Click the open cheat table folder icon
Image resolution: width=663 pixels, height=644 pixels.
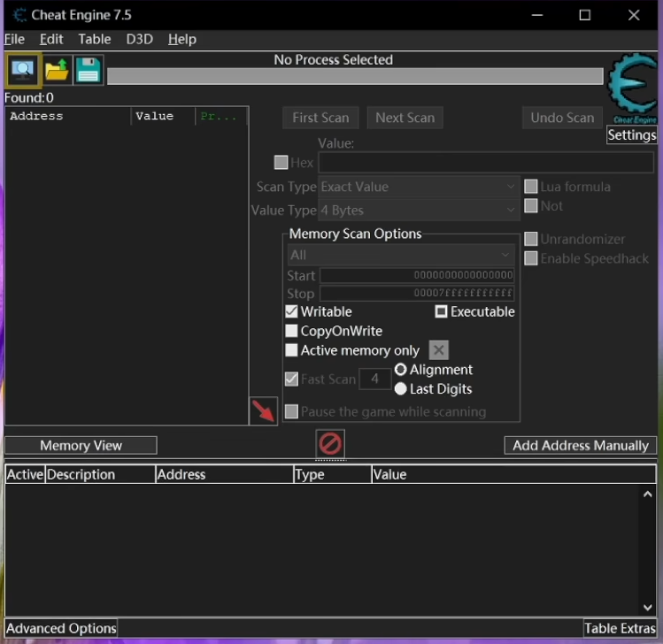[57, 70]
